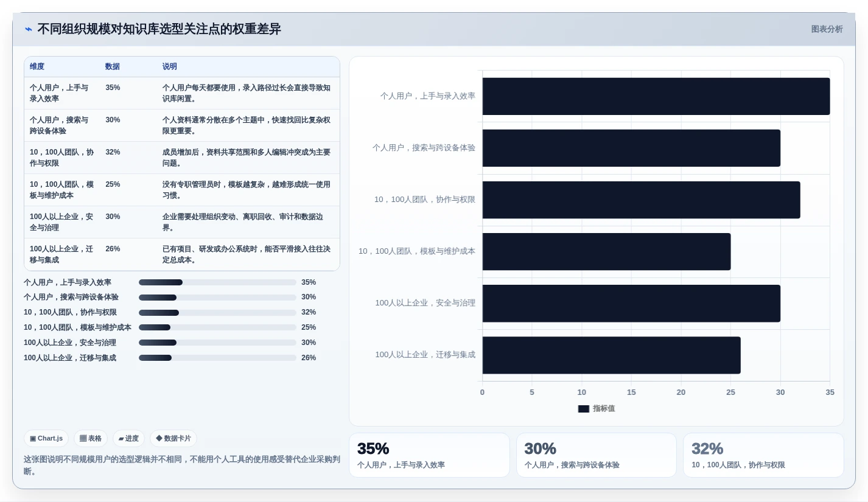
Task: Click the chart bar for 100人以上企业，安全与治理
Action: [631, 303]
